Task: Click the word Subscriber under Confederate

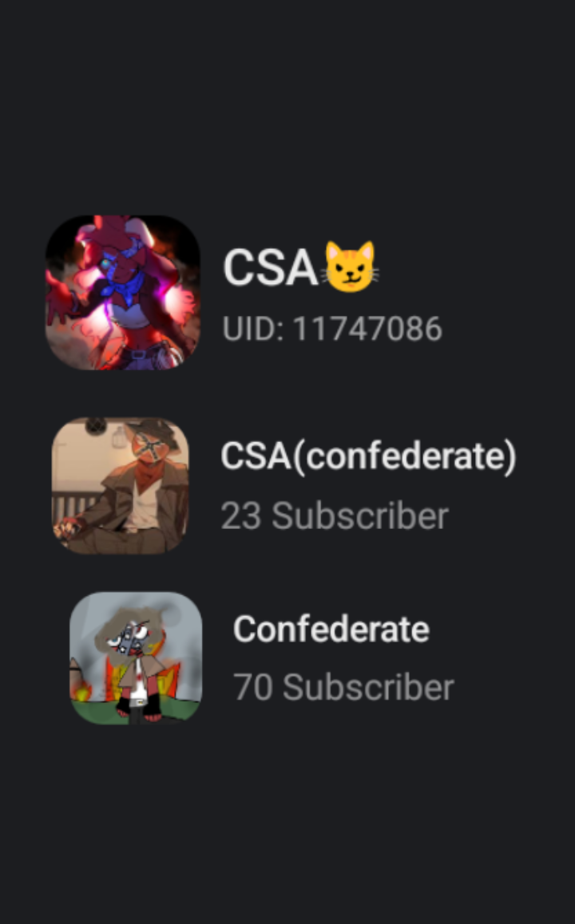Action: (368, 687)
